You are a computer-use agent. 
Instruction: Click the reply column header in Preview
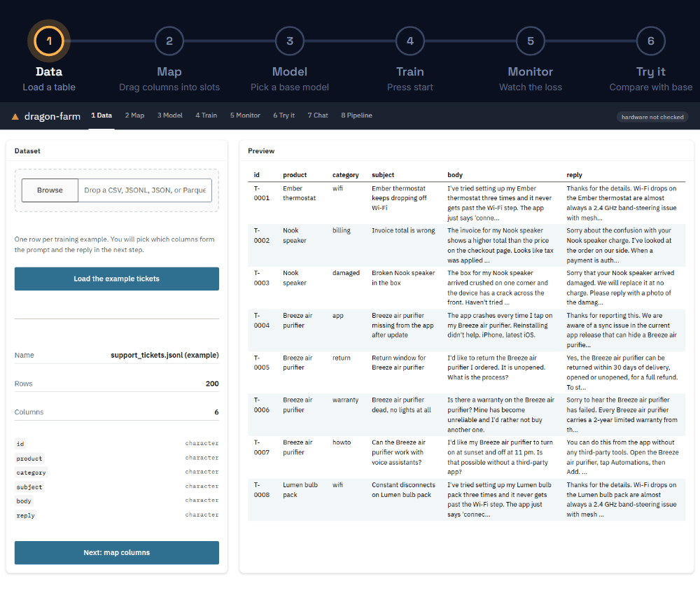pyautogui.click(x=574, y=175)
